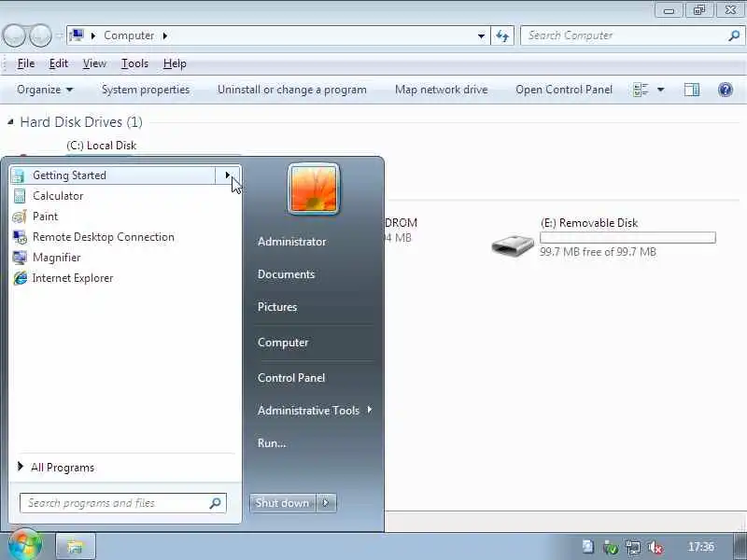Click the Start orb button
Viewport: 747px width, 560px height.
tap(25, 545)
